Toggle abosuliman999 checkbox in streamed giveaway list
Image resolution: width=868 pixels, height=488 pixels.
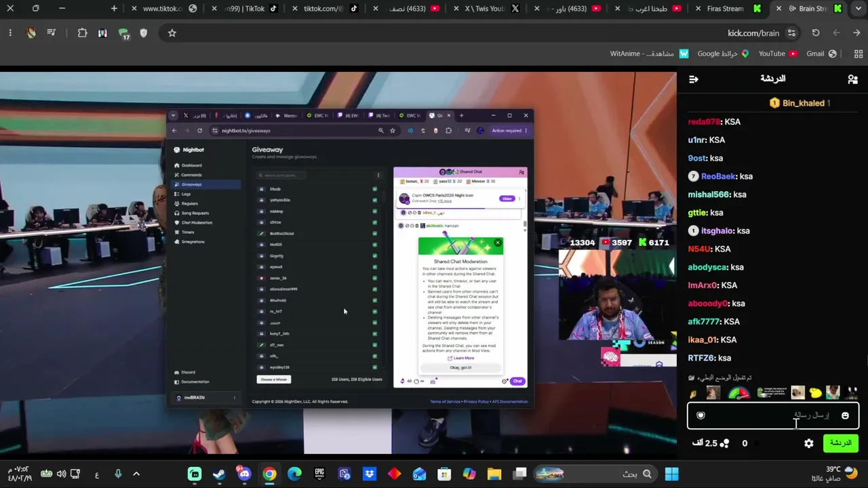[374, 289]
